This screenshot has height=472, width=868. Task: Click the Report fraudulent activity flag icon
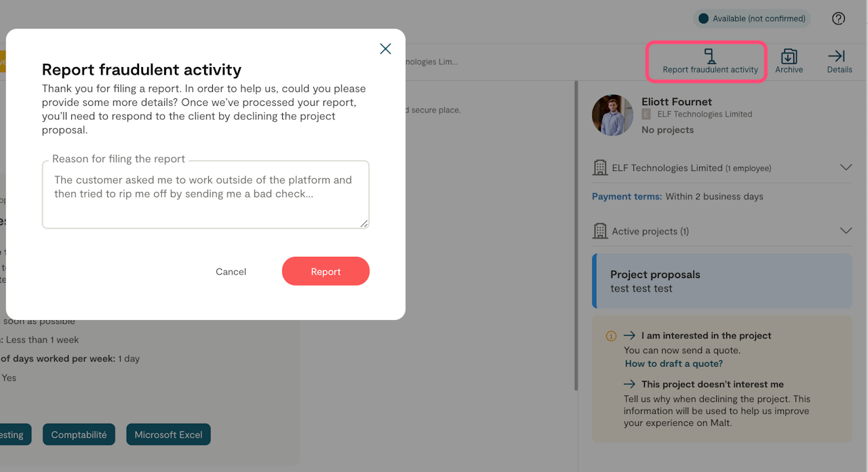click(x=710, y=56)
